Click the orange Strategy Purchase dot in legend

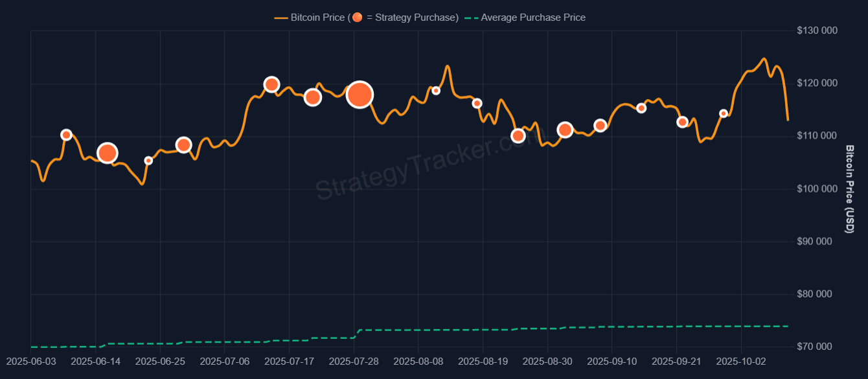357,17
